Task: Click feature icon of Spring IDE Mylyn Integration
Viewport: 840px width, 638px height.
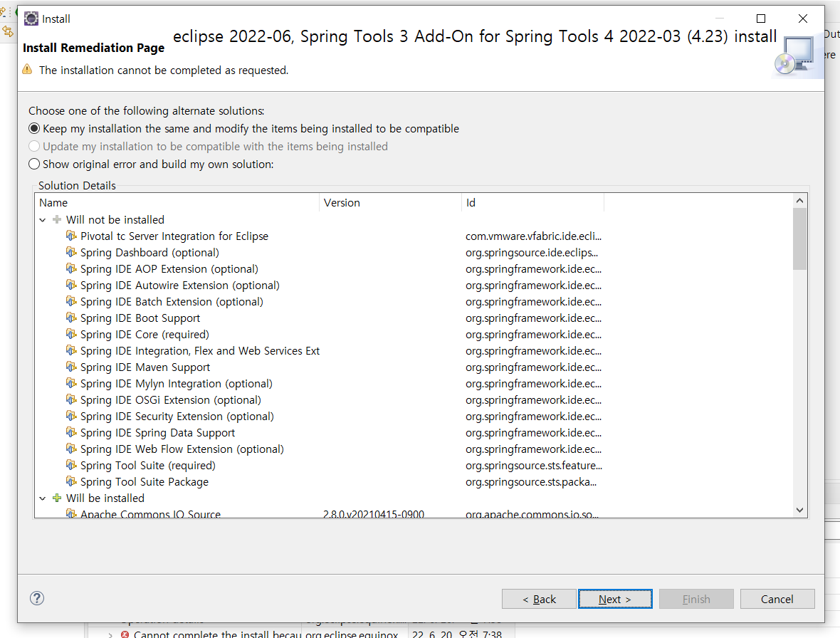Action: point(71,383)
